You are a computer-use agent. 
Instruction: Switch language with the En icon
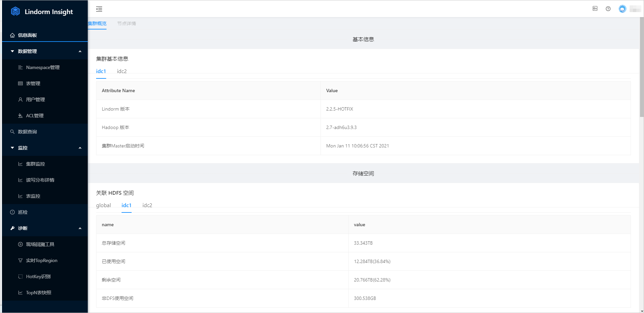coord(595,9)
